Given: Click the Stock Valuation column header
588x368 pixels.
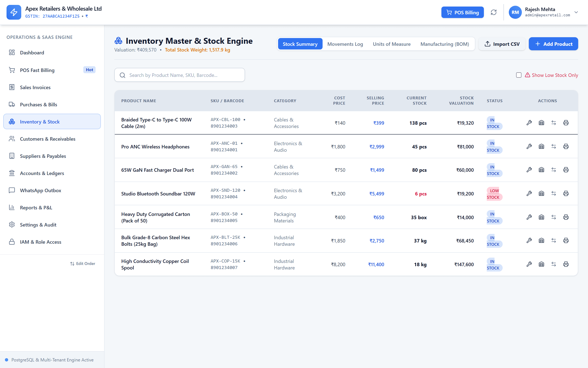Looking at the screenshot, I should 461,101.
